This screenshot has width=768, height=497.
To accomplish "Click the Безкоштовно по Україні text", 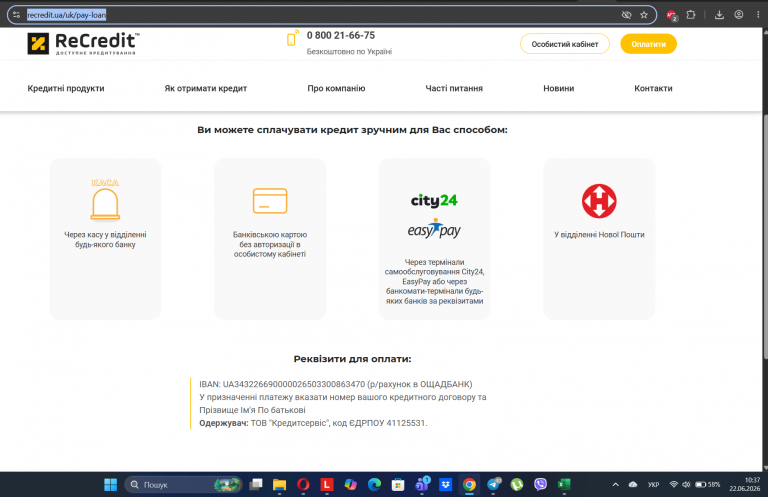I will pos(349,51).
